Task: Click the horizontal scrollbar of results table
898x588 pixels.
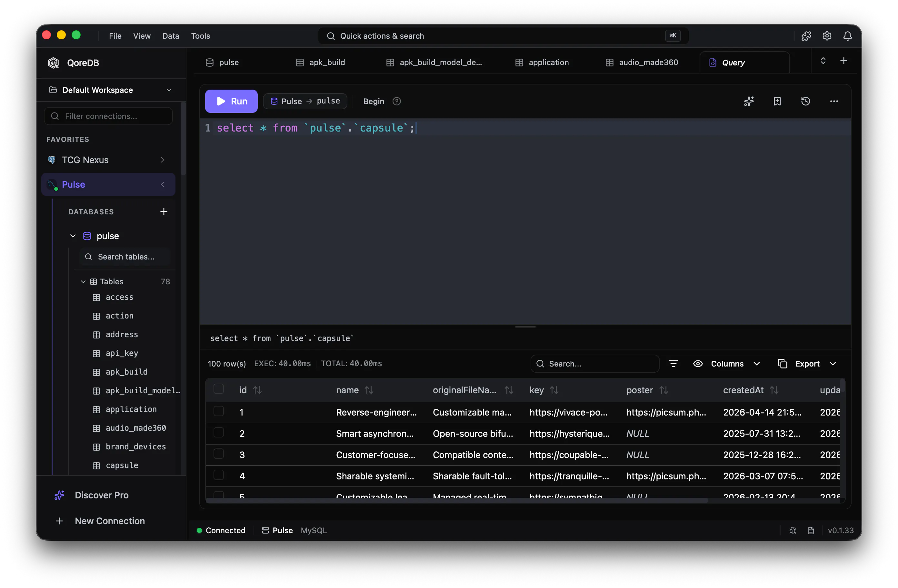Action: (456, 501)
